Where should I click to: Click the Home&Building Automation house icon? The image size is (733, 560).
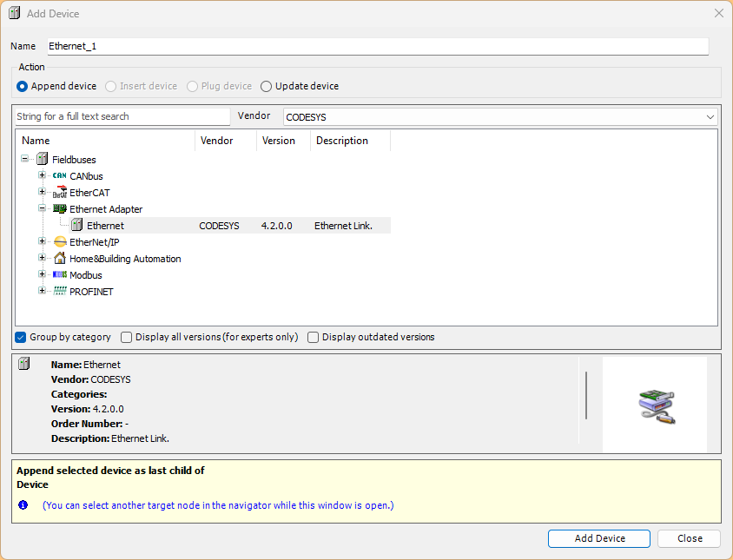tap(59, 259)
